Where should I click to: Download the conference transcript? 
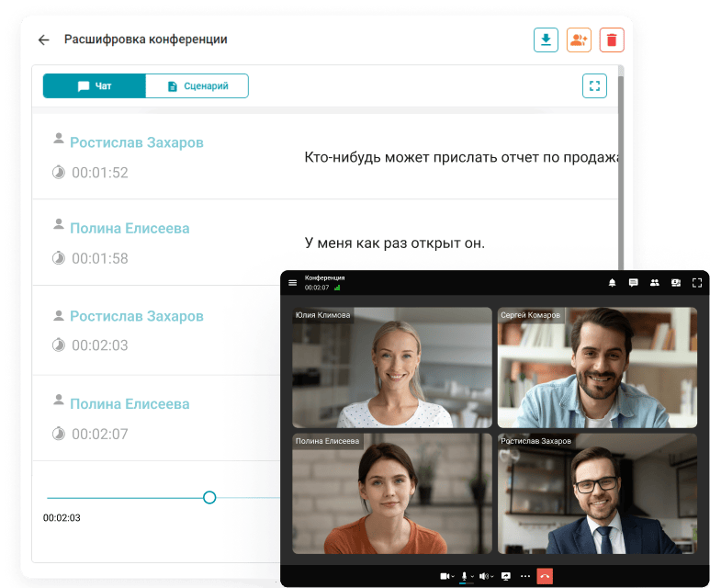[547, 40]
